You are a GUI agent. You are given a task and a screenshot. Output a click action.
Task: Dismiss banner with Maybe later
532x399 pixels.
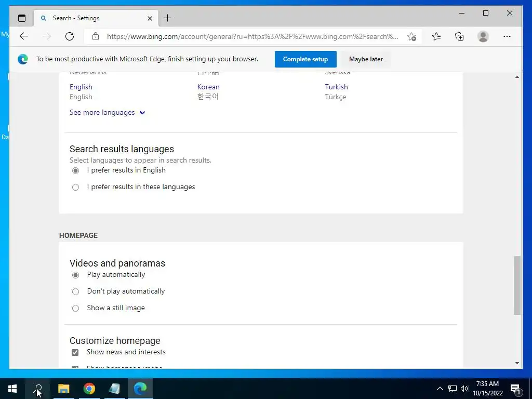[366, 59]
